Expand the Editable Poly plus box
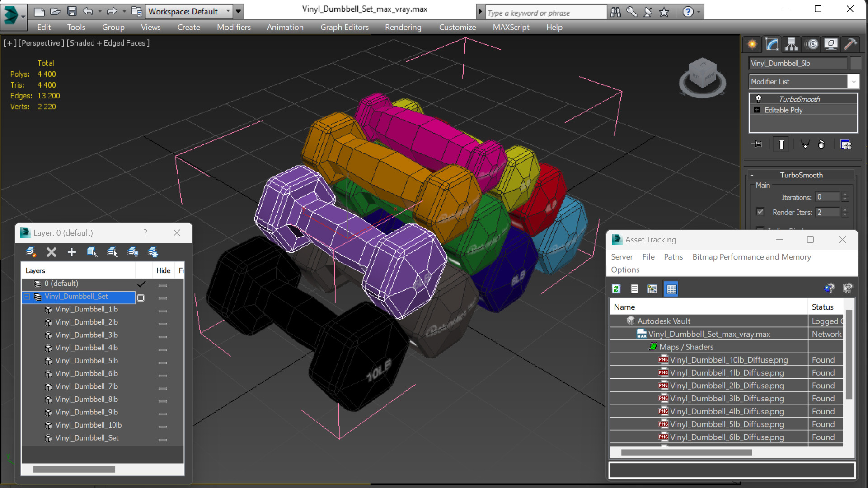 tap(757, 110)
